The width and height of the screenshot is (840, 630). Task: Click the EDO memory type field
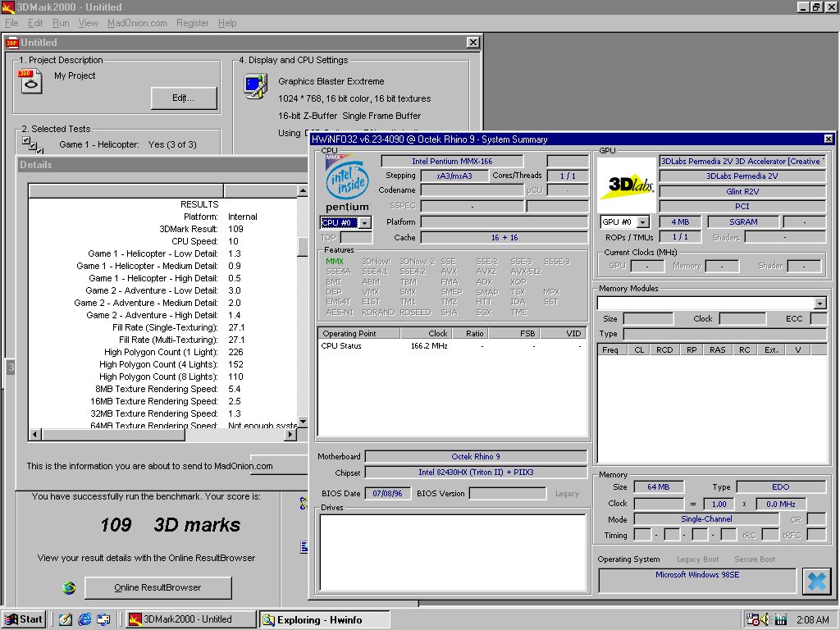(781, 487)
